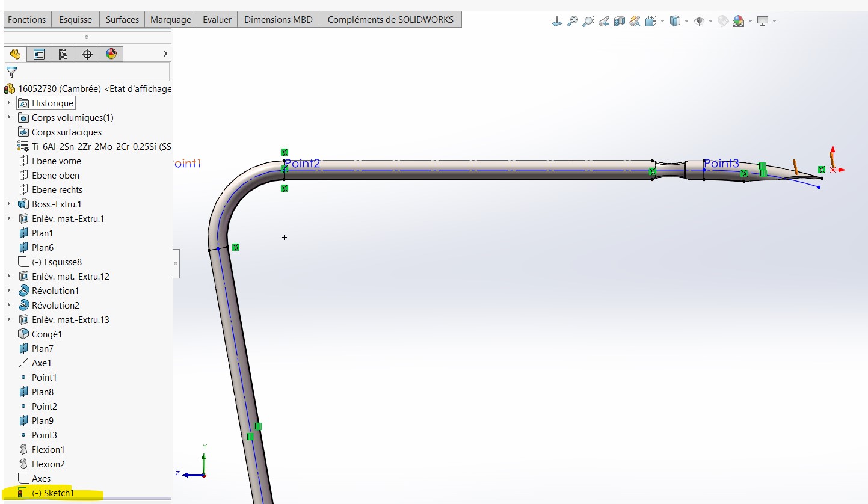Open Hide/Show Items eye dropdown
The width and height of the screenshot is (868, 504).
pos(710,22)
